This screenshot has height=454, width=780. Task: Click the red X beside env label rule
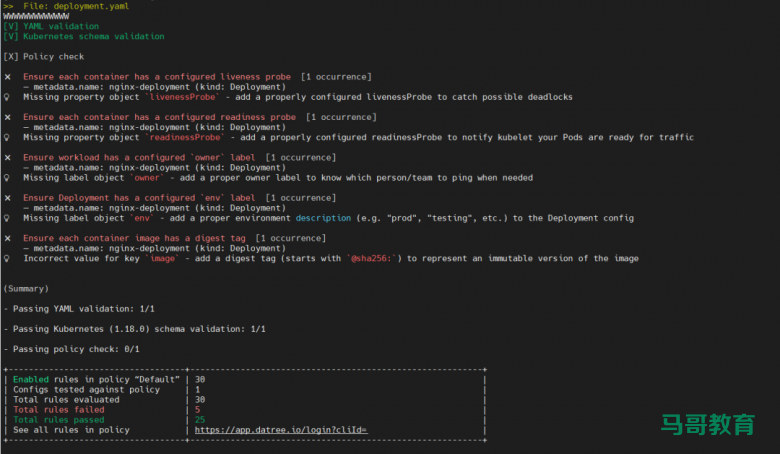click(x=8, y=198)
